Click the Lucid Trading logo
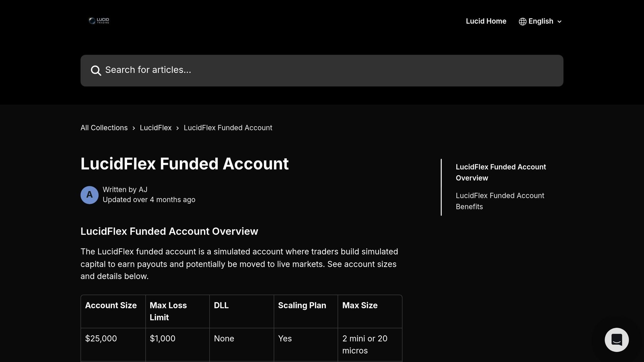Viewport: 644px width, 362px height. [99, 21]
